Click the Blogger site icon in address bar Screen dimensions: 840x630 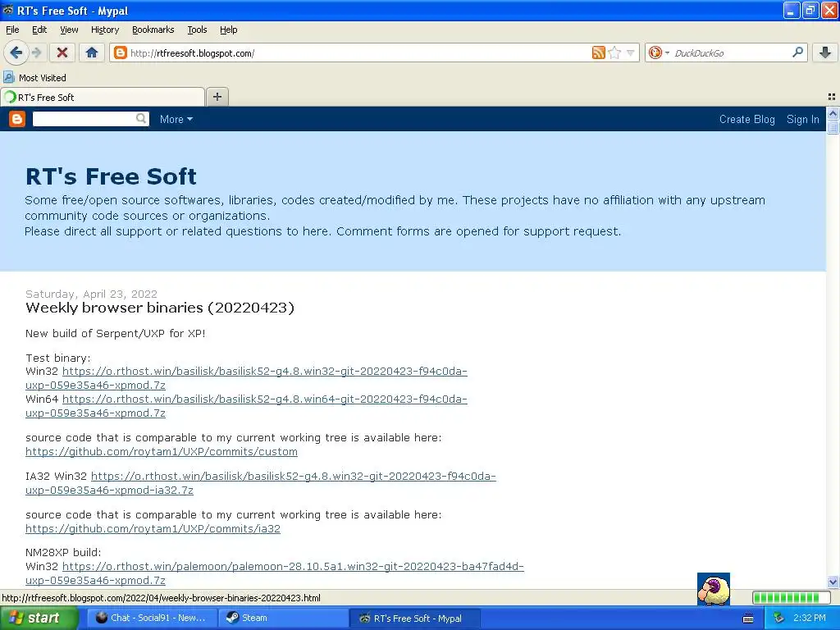tap(121, 52)
